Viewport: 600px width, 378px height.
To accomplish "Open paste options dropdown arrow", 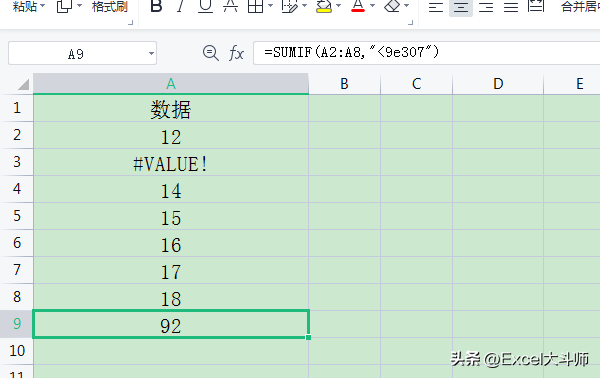I will (x=42, y=6).
